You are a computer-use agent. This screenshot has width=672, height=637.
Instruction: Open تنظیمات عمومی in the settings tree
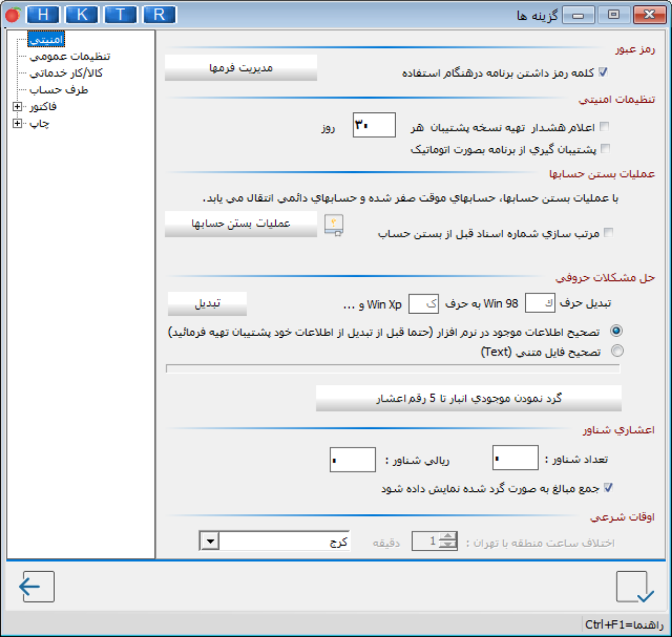tap(70, 57)
